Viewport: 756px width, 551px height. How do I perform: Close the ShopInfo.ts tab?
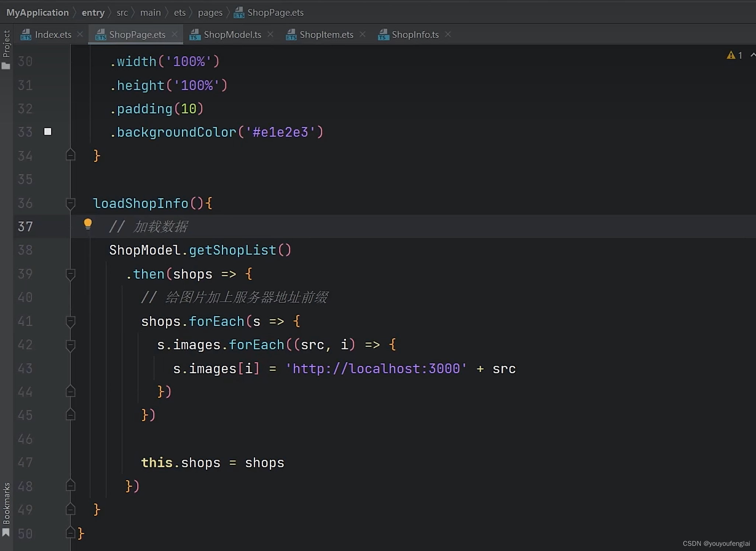click(448, 34)
